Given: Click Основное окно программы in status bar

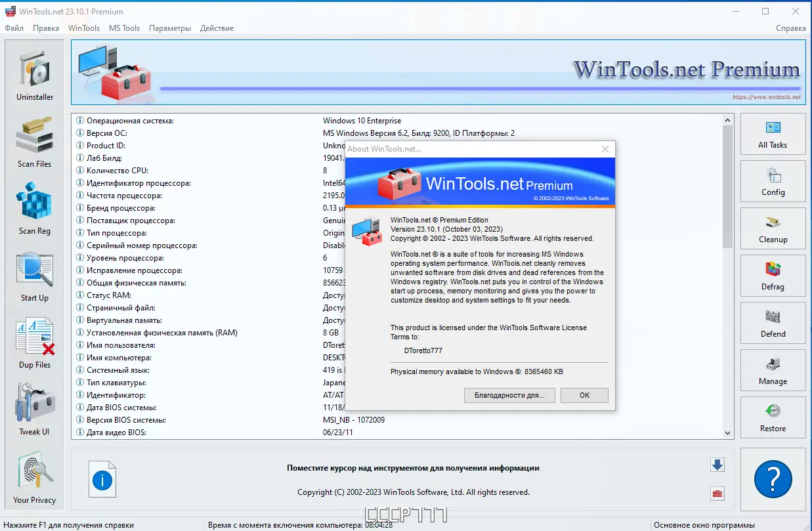Looking at the screenshot, I should (704, 525).
